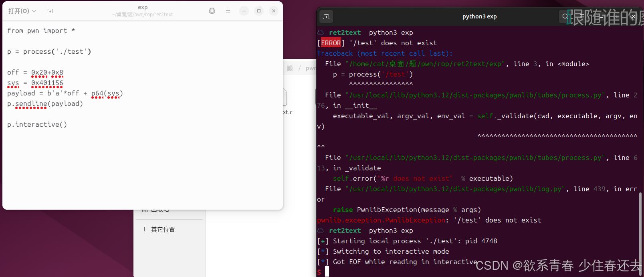Viewport: 644px width, 277px height.
Task: Click the 'raise PwnlibException(message % args)' line
Action: (x=407, y=210)
